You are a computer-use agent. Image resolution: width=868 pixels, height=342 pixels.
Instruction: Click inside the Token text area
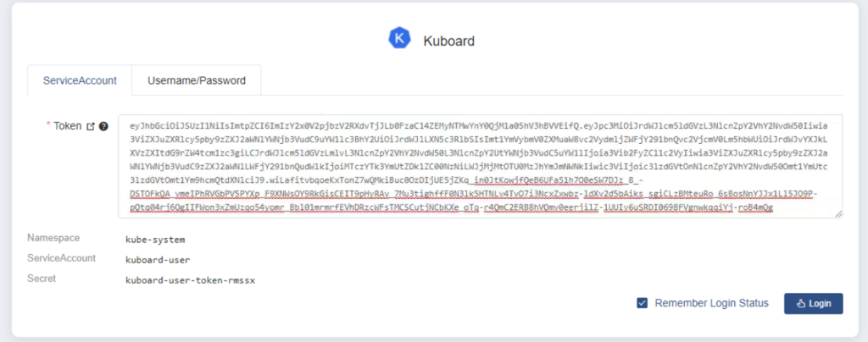tap(481, 166)
